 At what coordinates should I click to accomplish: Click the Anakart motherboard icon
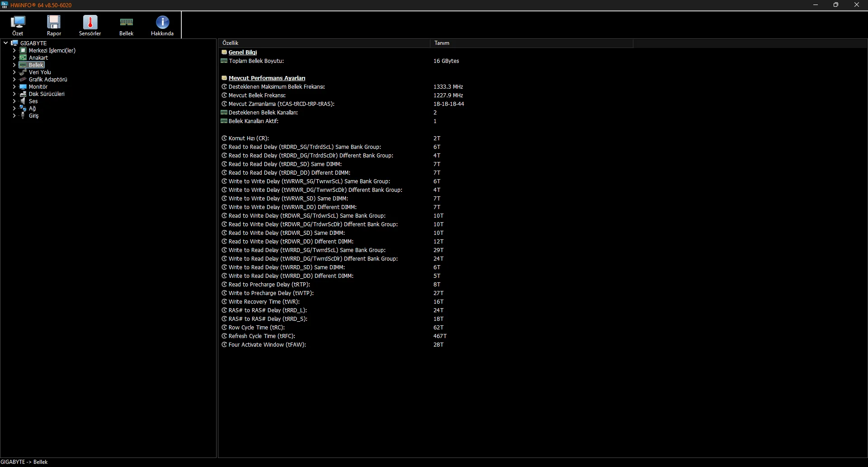click(x=23, y=57)
